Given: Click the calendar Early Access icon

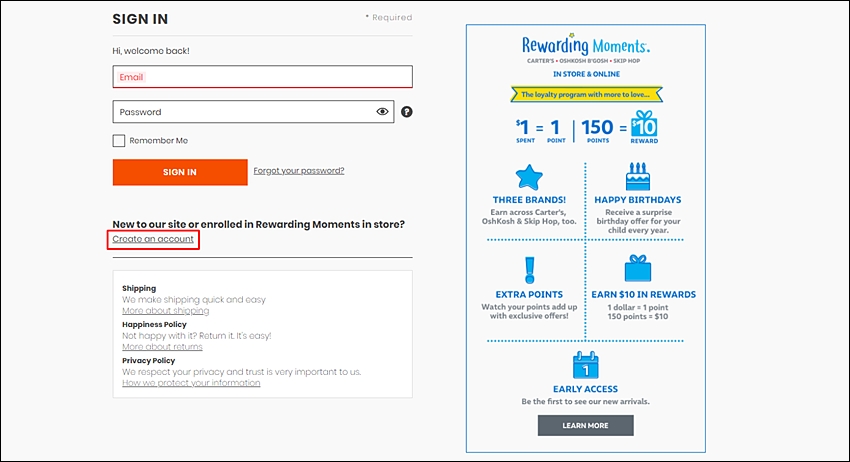Looking at the screenshot, I should pyautogui.click(x=585, y=365).
